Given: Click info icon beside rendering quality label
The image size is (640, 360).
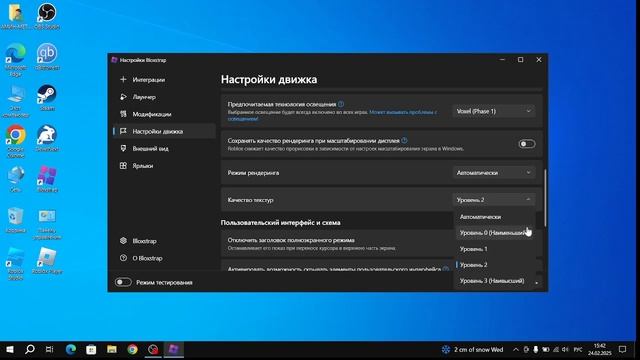Looking at the screenshot, I should pos(404,140).
